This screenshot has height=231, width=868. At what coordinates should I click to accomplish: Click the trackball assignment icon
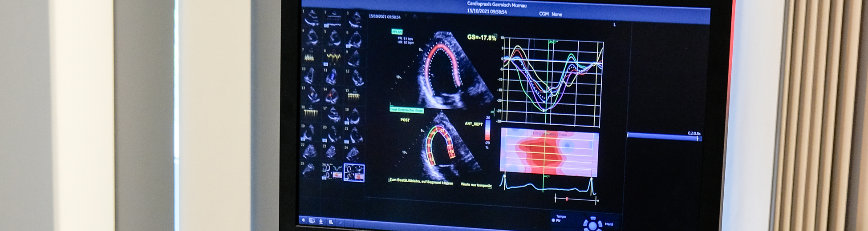pyautogui.click(x=592, y=224)
